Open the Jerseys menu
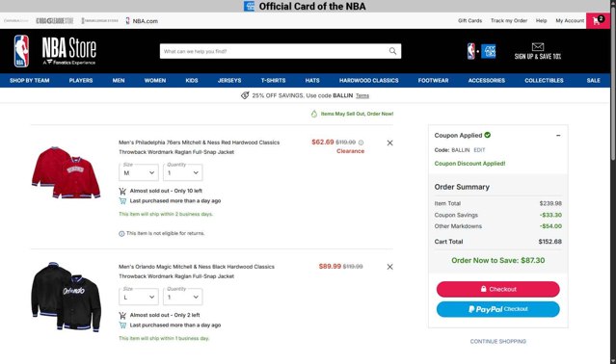The image size is (616, 364). pos(229,81)
